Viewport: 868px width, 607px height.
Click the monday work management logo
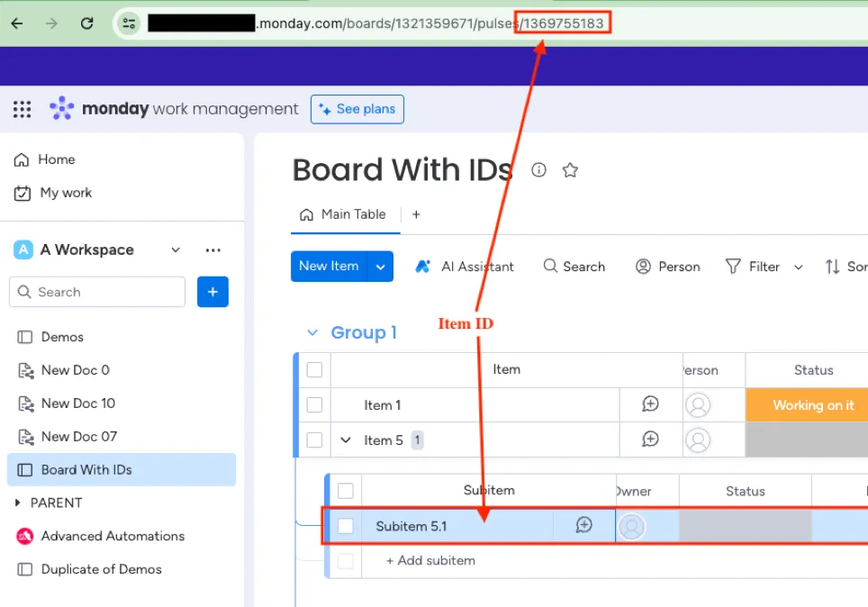pos(173,109)
